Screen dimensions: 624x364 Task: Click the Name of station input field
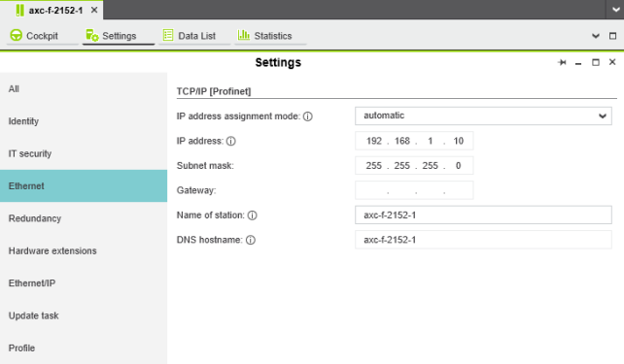click(483, 215)
